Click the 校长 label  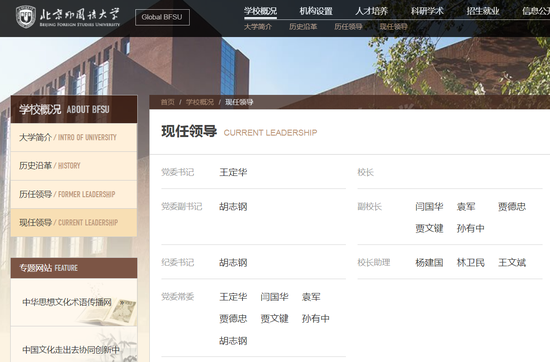pos(365,172)
